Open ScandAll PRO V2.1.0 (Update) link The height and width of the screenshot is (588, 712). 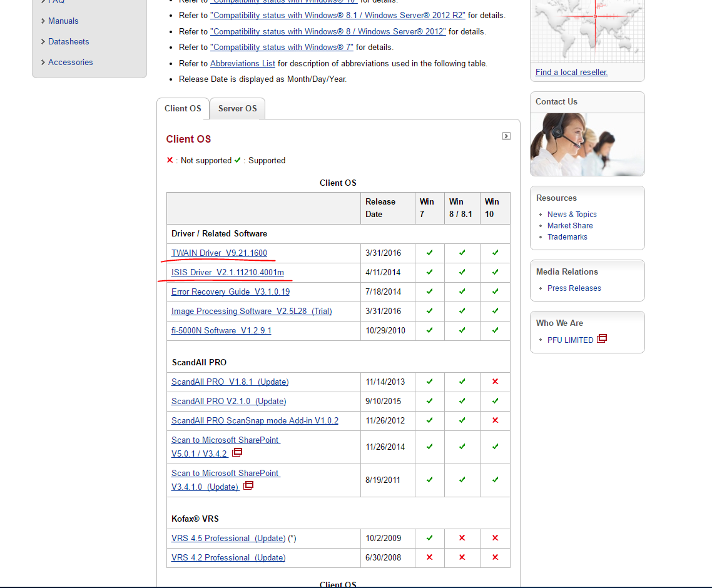coord(228,402)
